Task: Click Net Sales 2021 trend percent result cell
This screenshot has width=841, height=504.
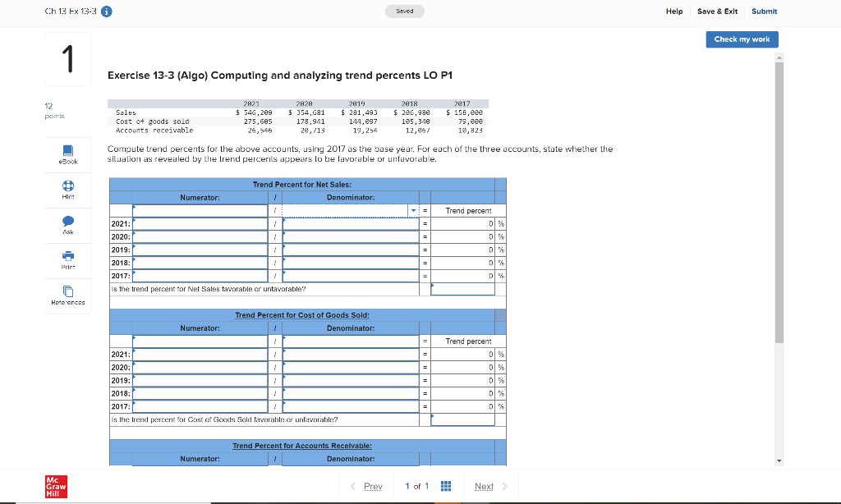Action: 462,223
